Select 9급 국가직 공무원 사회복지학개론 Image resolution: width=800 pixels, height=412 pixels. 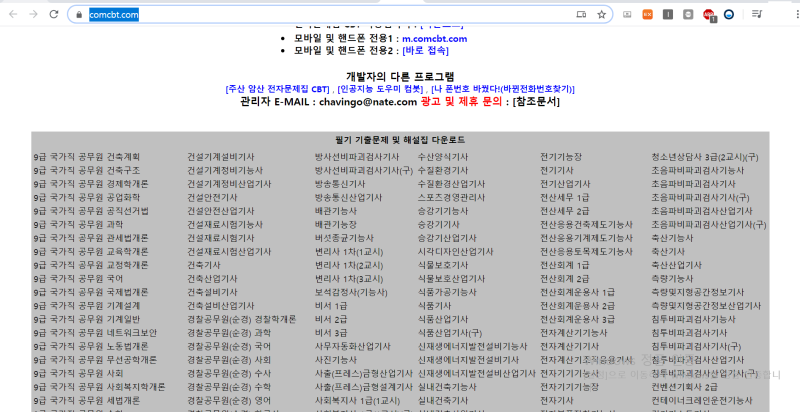(x=99, y=387)
